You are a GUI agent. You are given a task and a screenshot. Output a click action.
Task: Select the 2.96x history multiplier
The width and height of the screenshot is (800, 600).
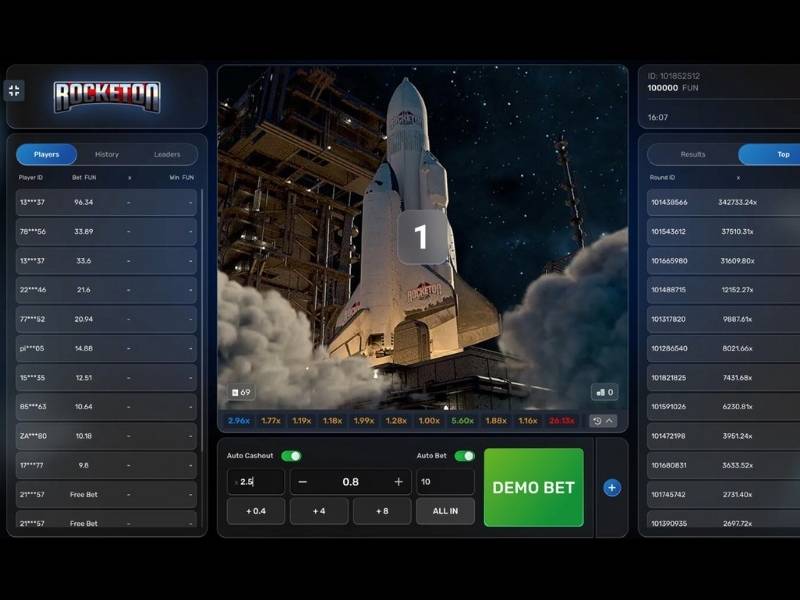click(x=239, y=420)
